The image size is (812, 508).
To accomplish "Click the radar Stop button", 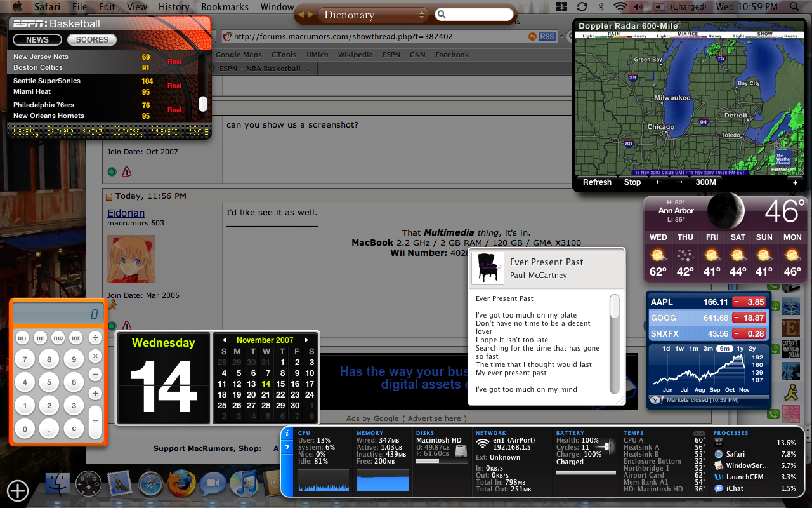I will coord(632,182).
